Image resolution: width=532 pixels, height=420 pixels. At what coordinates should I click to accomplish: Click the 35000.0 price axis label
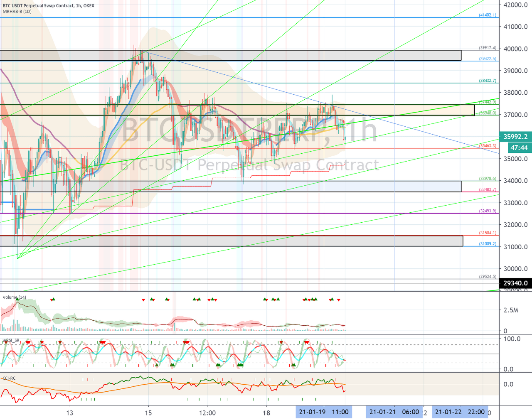coord(516,159)
